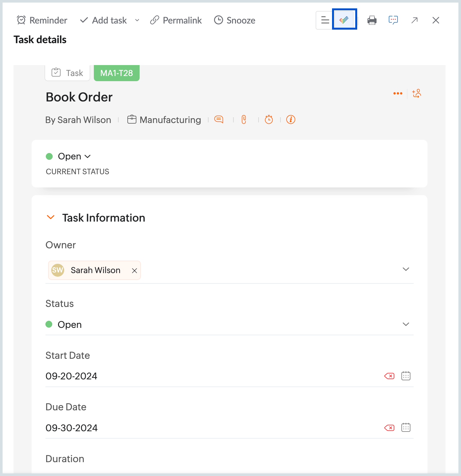Open the Add task dropdown arrow
The height and width of the screenshot is (476, 461).
pyautogui.click(x=137, y=20)
